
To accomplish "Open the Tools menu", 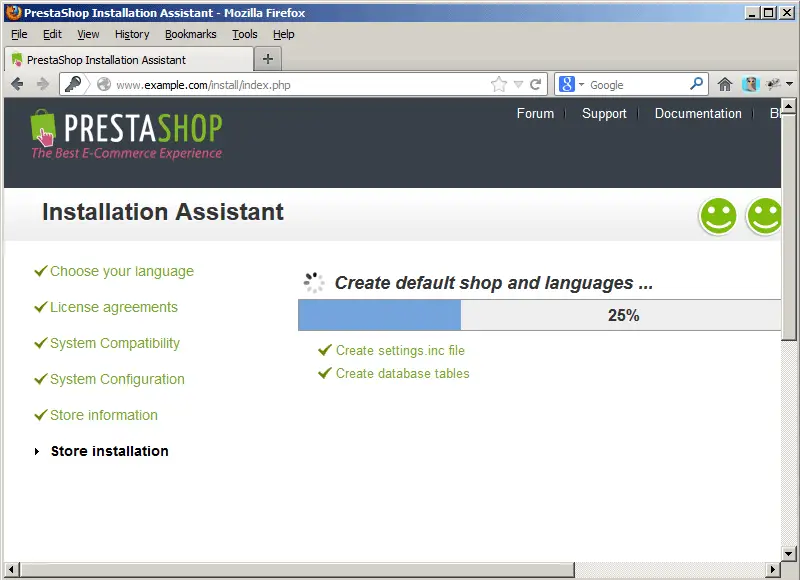I will pos(245,34).
